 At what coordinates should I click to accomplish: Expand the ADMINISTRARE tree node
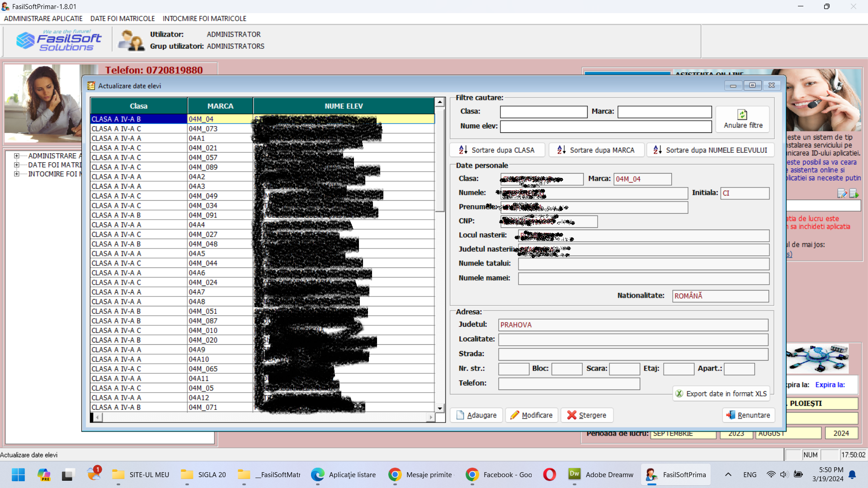(17, 156)
